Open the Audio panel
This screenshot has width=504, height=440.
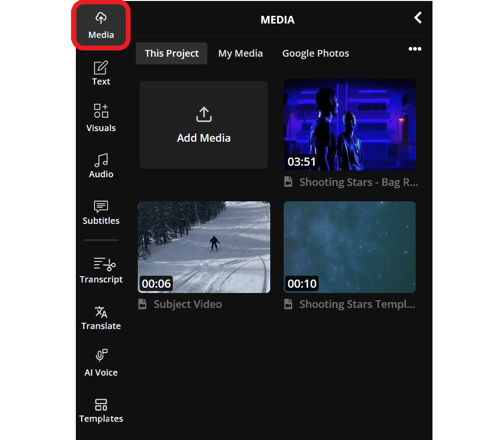pos(101,166)
